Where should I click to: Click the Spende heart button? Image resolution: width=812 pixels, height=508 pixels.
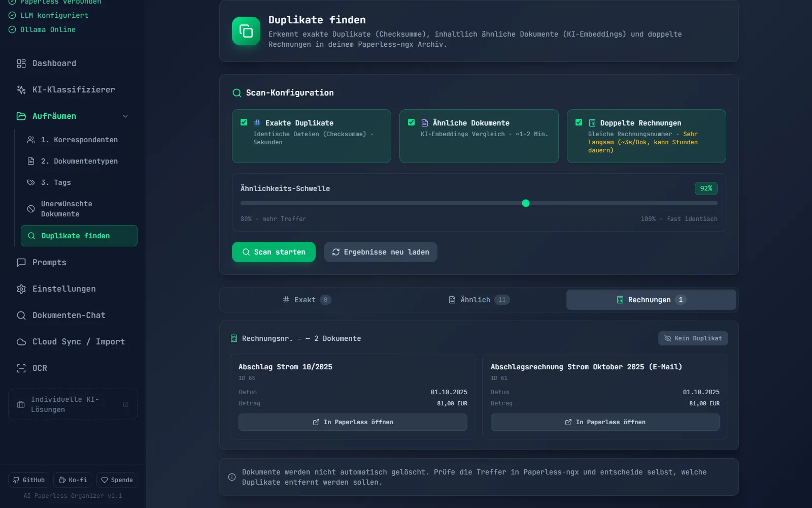pos(117,480)
